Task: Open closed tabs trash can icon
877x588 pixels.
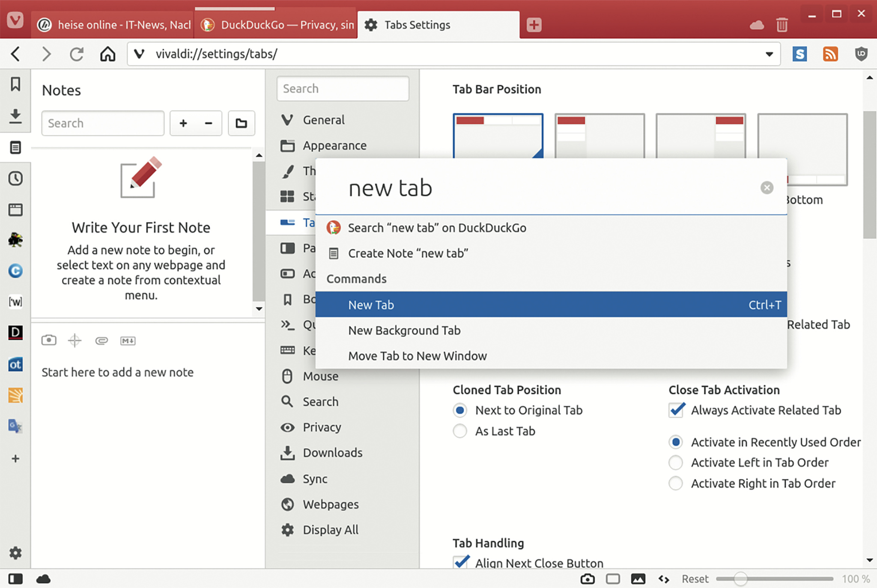Action: pyautogui.click(x=782, y=25)
